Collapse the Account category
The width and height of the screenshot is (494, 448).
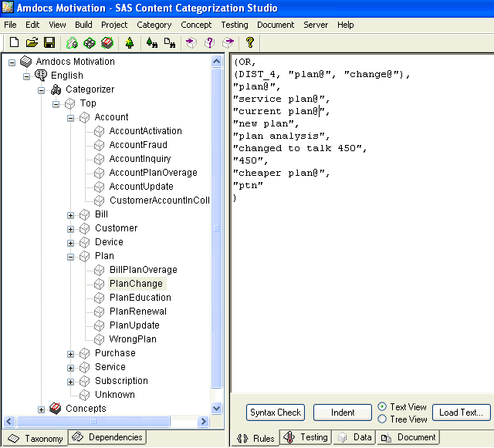click(70, 119)
